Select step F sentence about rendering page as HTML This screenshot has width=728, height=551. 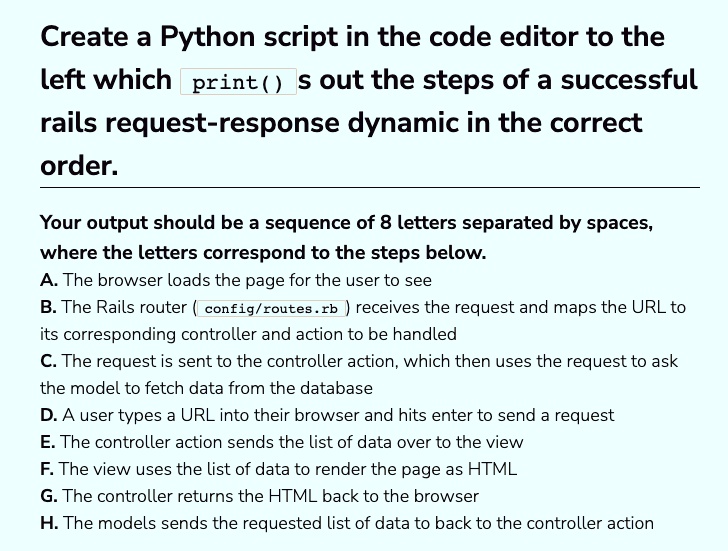click(x=288, y=469)
